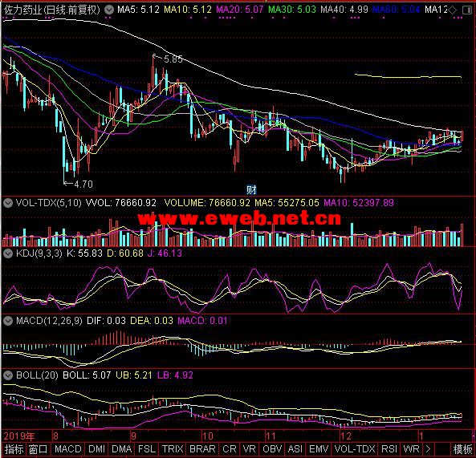Screen dimensions: 476x458
Task: Click the volume MA10: 52397.89 value
Action: click(x=359, y=203)
